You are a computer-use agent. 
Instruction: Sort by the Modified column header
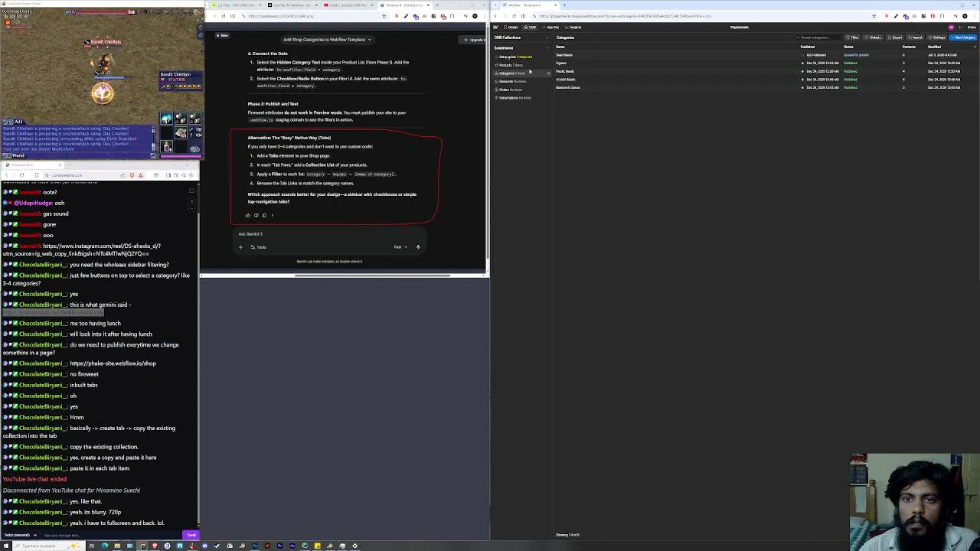[x=935, y=47]
